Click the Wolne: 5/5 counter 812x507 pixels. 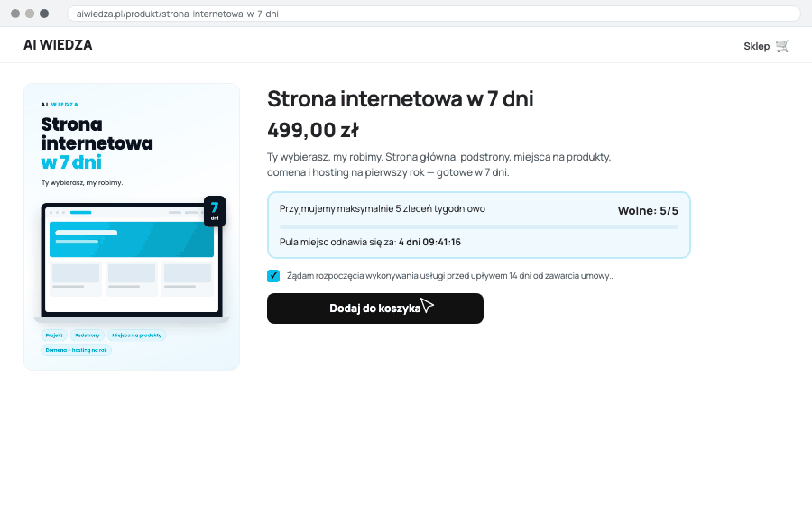(x=648, y=211)
